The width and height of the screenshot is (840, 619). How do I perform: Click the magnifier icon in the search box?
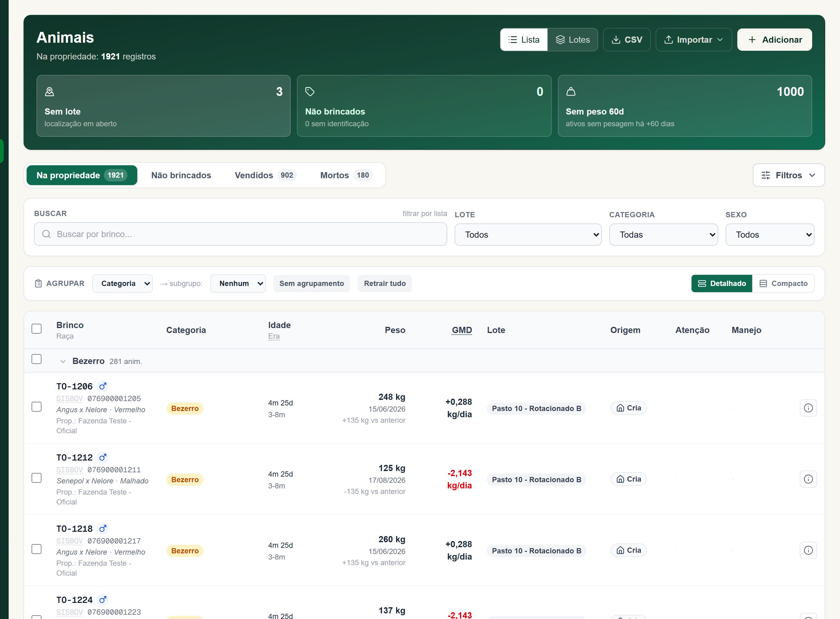pyautogui.click(x=46, y=234)
